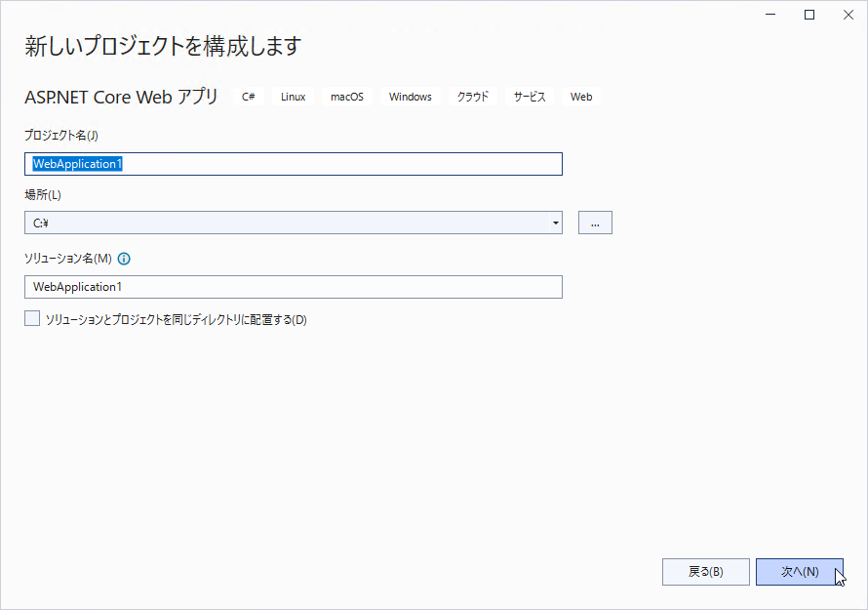The width and height of the screenshot is (868, 610).
Task: Click the C# tag
Action: click(x=249, y=97)
